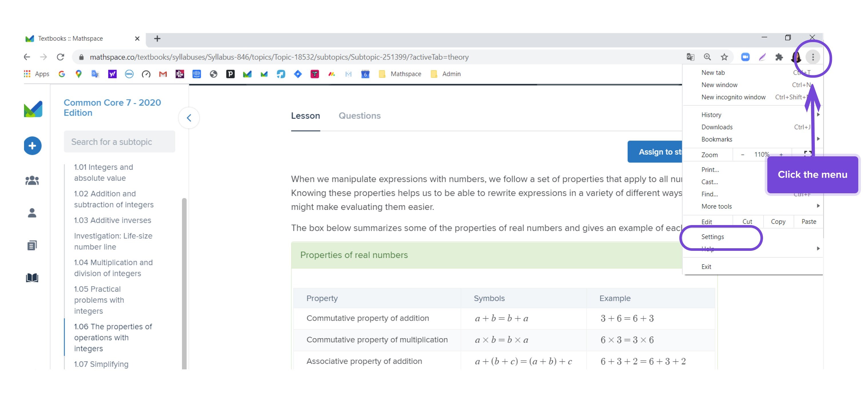
Task: Open the Jira diamond bookmark icon
Action: click(x=298, y=74)
